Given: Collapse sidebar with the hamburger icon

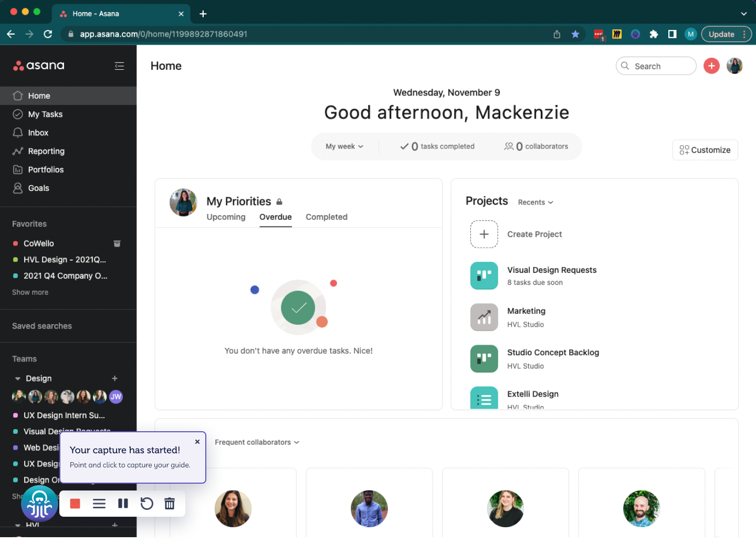Looking at the screenshot, I should coord(119,66).
